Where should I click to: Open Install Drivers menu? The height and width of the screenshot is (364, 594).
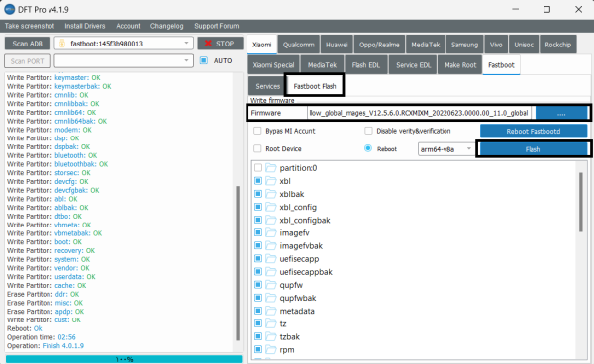[85, 26]
